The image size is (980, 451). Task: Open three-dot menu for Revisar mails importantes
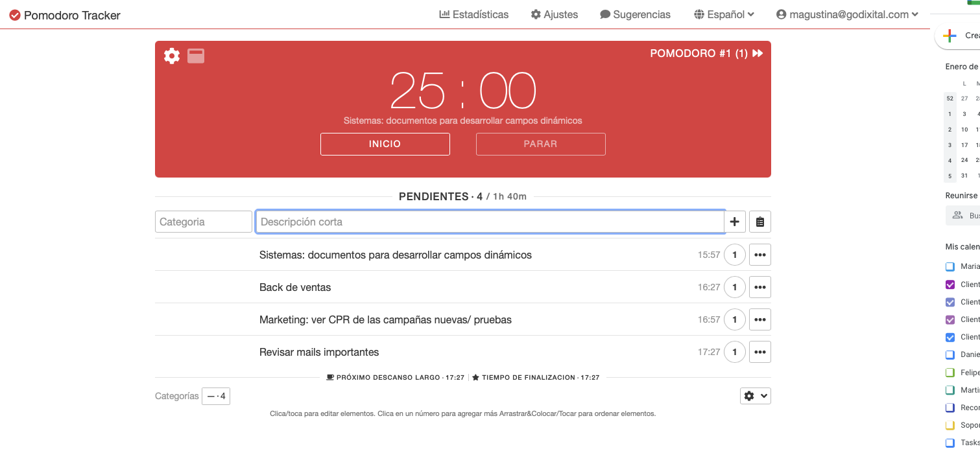(x=759, y=352)
